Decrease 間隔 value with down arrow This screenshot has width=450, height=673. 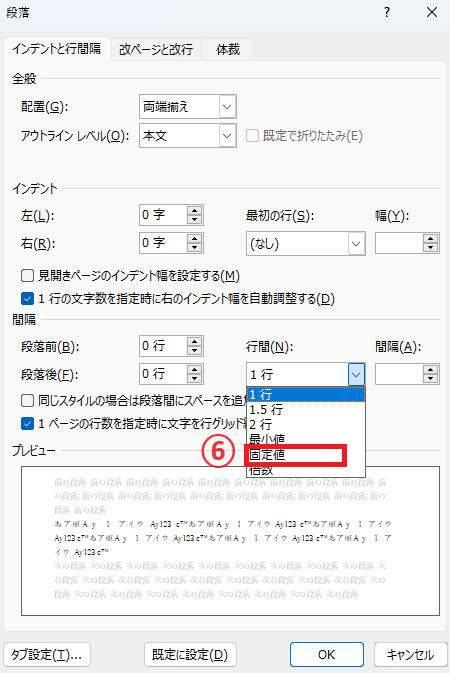click(430, 379)
